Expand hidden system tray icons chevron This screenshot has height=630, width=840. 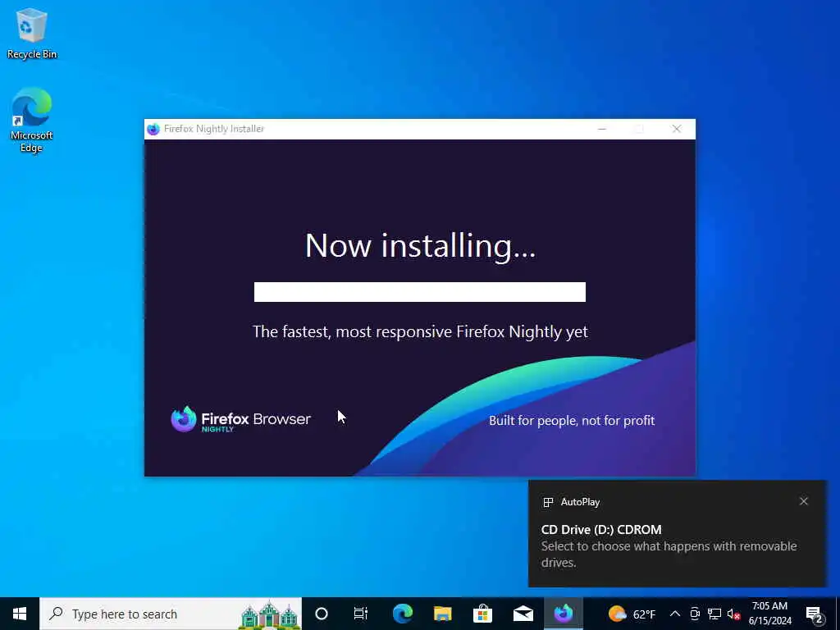coord(675,614)
